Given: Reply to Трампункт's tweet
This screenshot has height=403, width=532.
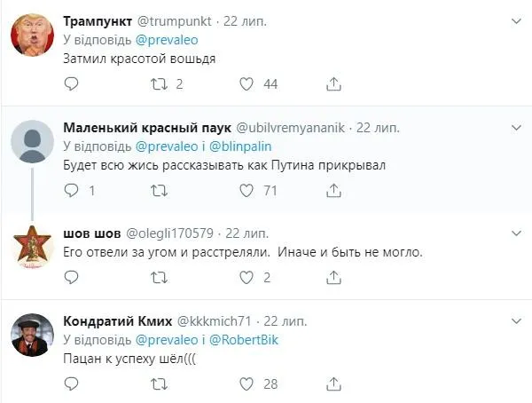Looking at the screenshot, I should click(x=73, y=84).
